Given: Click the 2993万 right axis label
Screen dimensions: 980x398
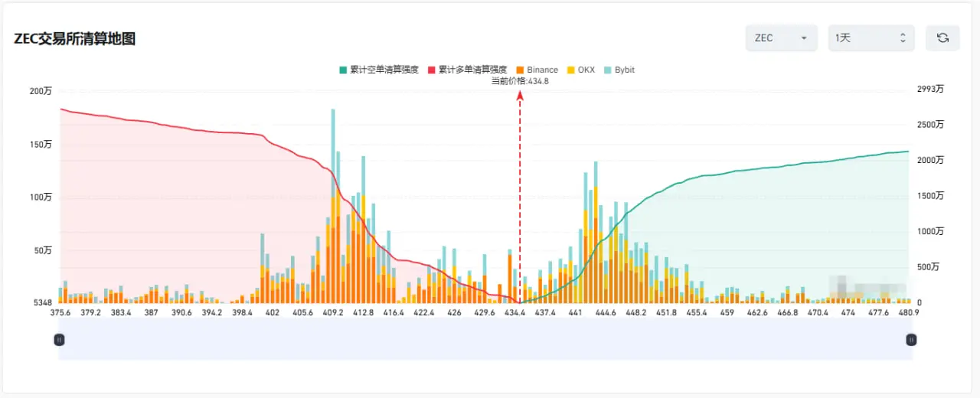Looking at the screenshot, I should coord(930,90).
